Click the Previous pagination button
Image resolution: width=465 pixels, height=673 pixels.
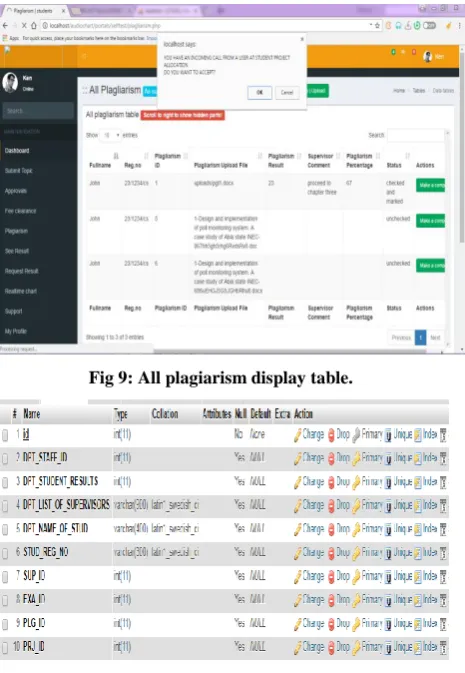click(401, 338)
